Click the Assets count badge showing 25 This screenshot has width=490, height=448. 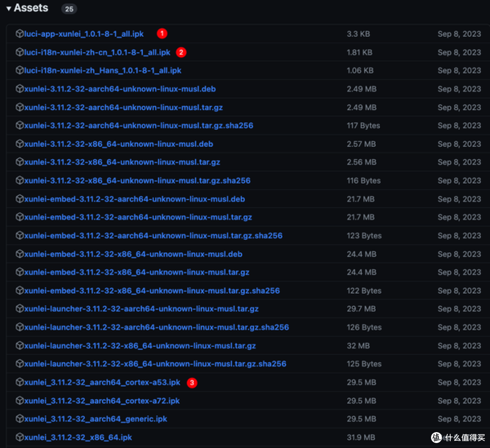click(x=69, y=9)
